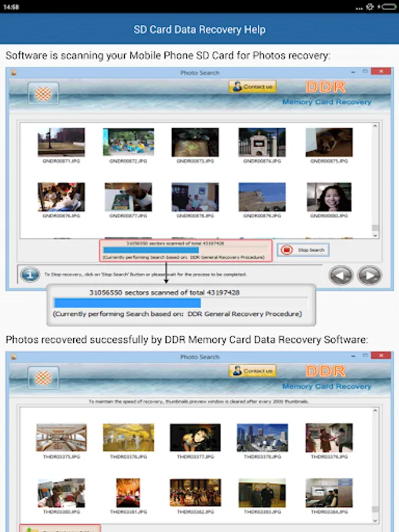
Task: Choose the THDR03384.JPG thumbnail
Action: pos(329,492)
